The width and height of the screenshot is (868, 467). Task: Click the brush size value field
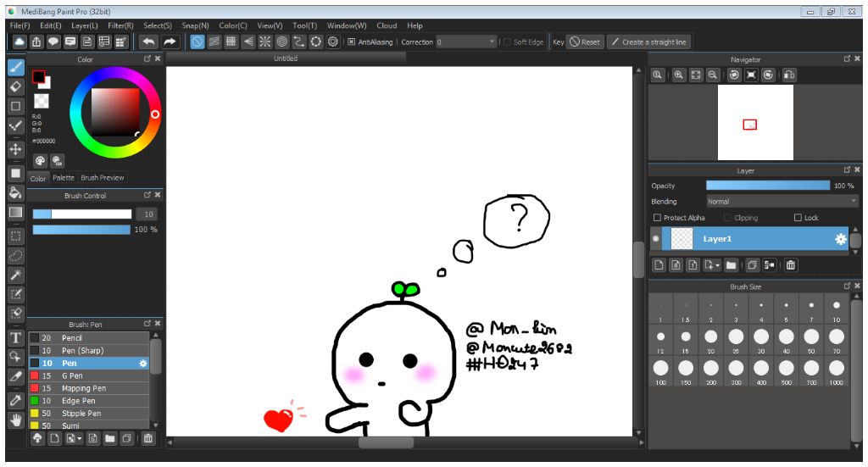click(147, 214)
